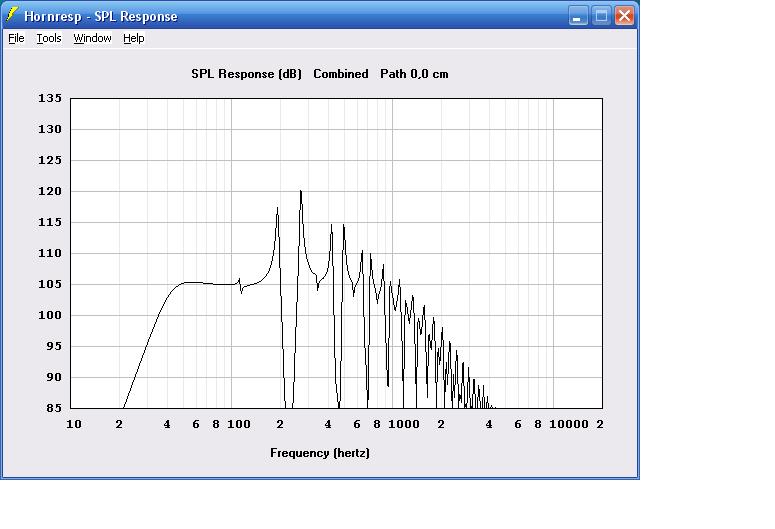Click the 105 dB axis value
The height and width of the screenshot is (529, 775).
(50, 284)
